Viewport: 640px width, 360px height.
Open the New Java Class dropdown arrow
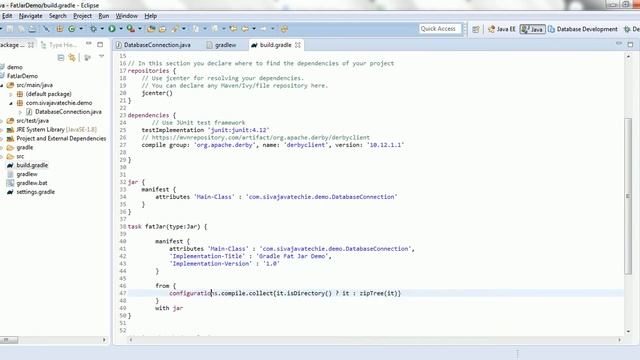[x=81, y=29]
